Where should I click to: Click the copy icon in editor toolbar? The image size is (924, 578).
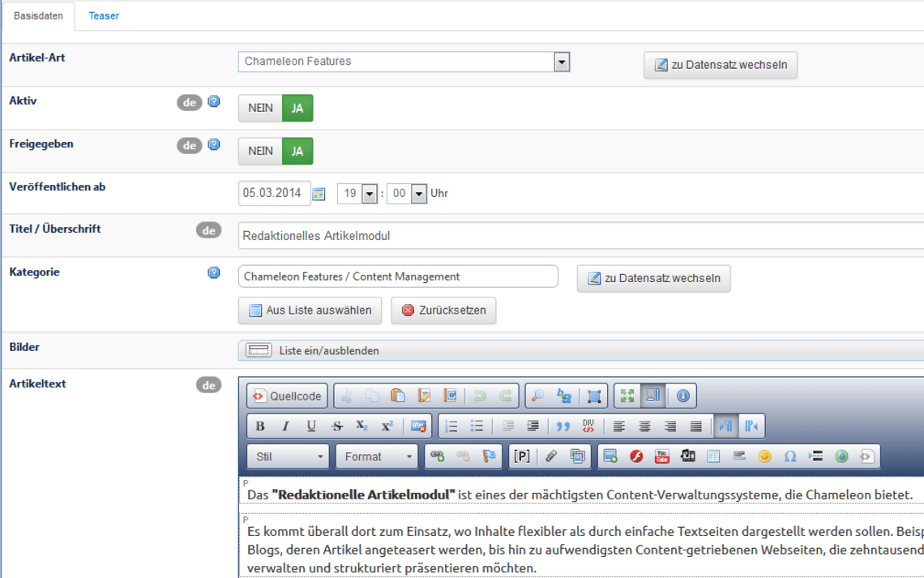pos(372,396)
